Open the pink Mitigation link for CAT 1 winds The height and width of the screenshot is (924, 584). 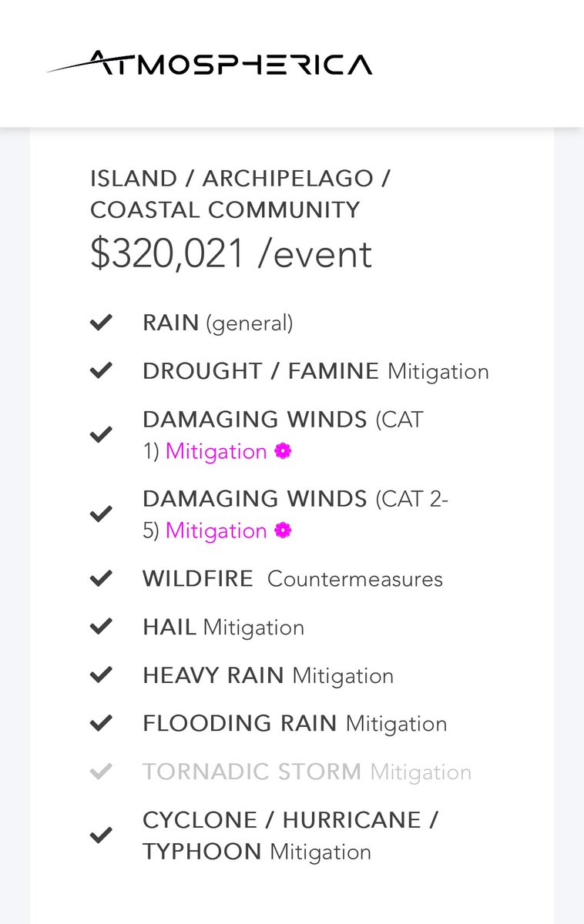pos(216,452)
